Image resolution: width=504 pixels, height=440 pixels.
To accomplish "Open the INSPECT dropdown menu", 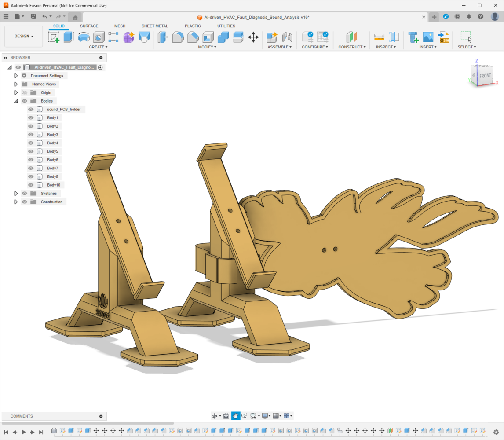I will tap(386, 47).
